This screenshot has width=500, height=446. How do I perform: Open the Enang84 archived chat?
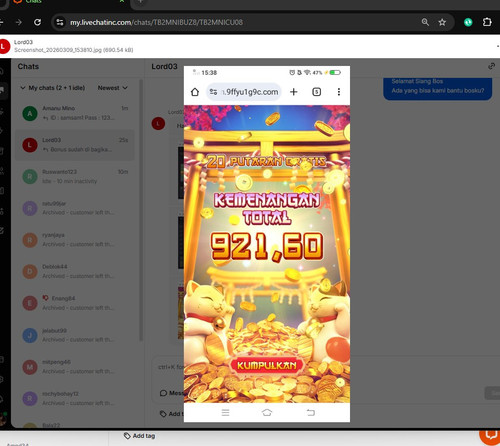click(x=75, y=303)
